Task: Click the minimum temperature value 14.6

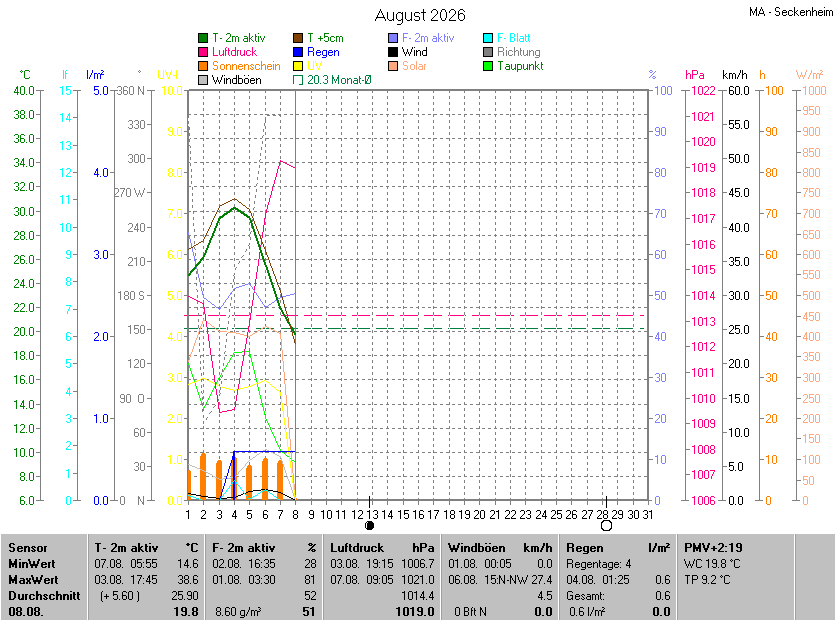Action: point(187,564)
